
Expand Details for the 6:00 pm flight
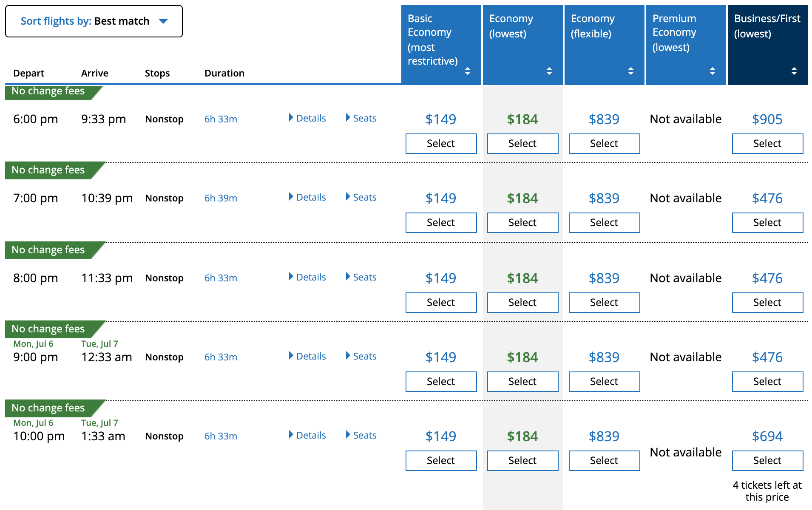(x=307, y=118)
